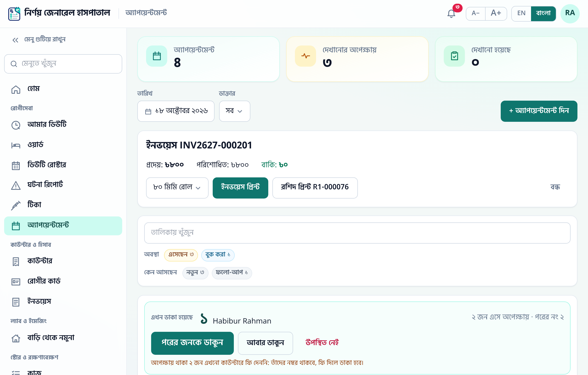
Task: Click the তালিকায় খুঁজুন search field
Action: [357, 233]
